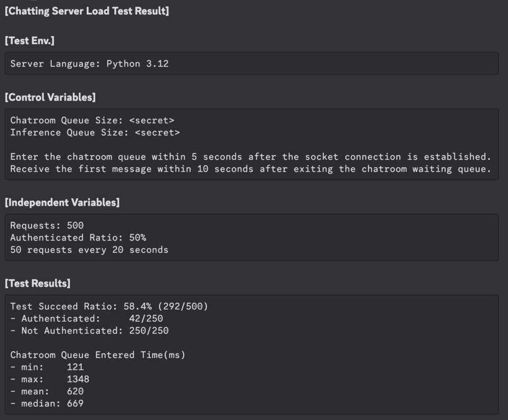
Task: Click the [Test Results] heading
Action: click(38, 283)
